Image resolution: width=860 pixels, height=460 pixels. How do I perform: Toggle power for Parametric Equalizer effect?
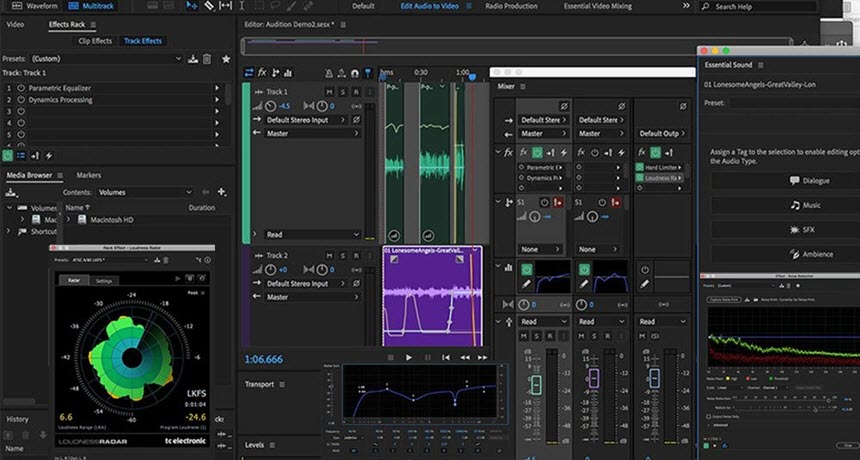(21, 88)
